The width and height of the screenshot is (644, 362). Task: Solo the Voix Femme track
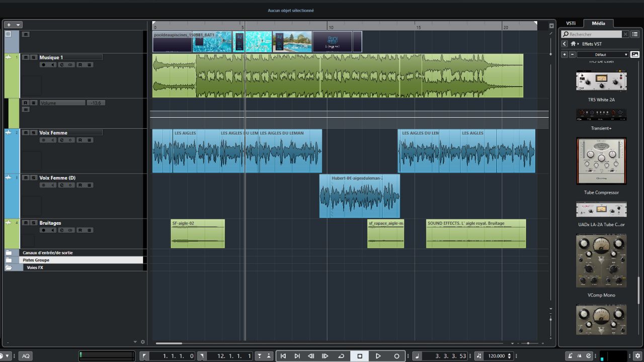point(33,133)
